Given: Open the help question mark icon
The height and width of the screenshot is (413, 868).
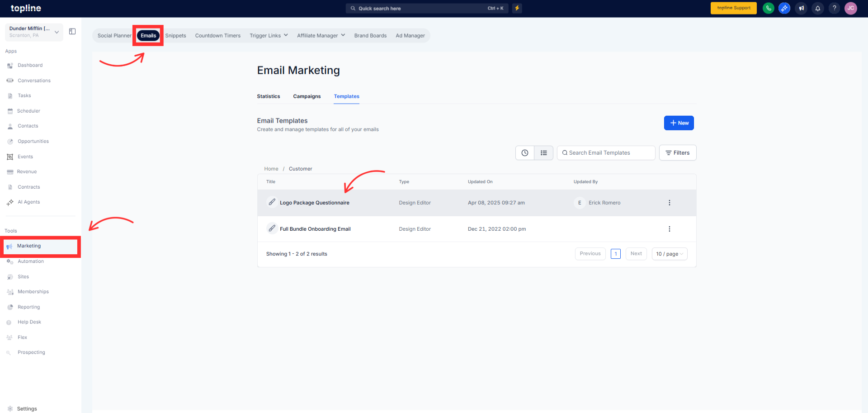Looking at the screenshot, I should click(834, 8).
